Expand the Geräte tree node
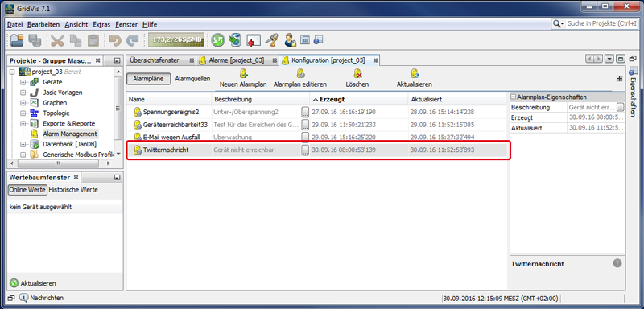Screen dimensions: 644x309 coord(23,82)
